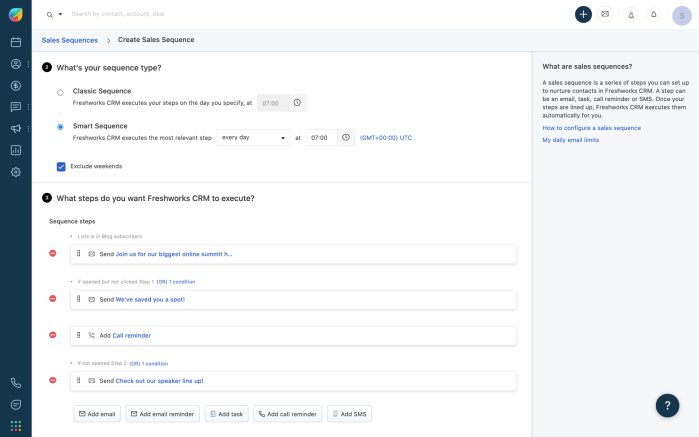Click the Freshworks logo in sidebar
The height and width of the screenshot is (437, 699).
(x=16, y=15)
